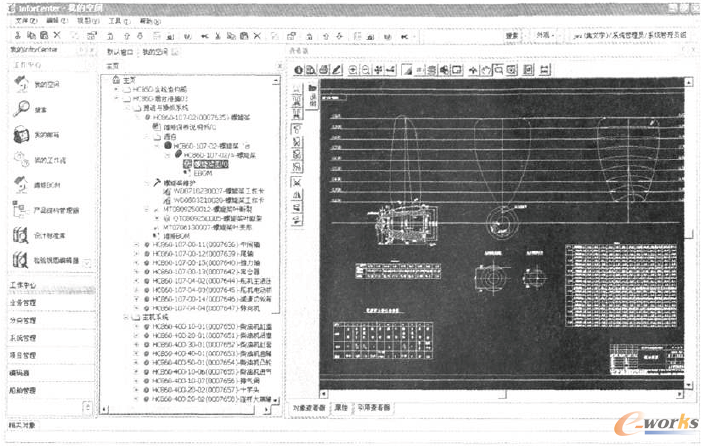Close the 主页 tree panel with its X
The height and width of the screenshot is (446, 709).
279,66
